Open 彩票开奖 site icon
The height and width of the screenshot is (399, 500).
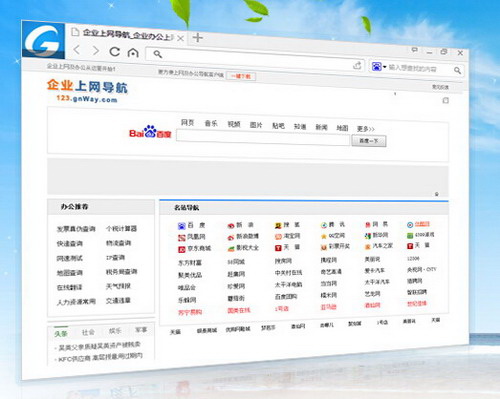[324, 247]
